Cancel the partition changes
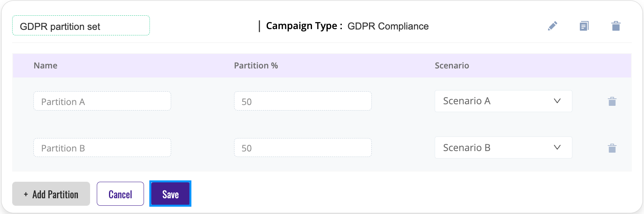The height and width of the screenshot is (214, 644). pyautogui.click(x=120, y=194)
